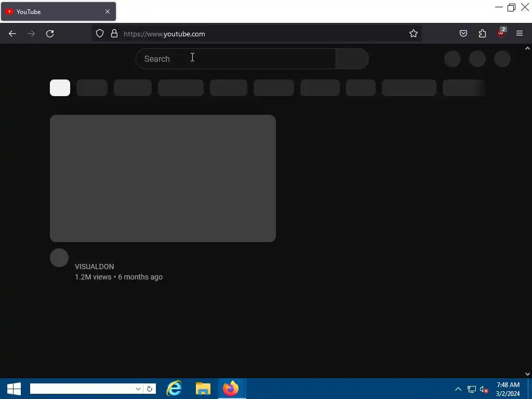This screenshot has width=532, height=399.
Task: Restore down the Firefox window
Action: coord(511,7)
